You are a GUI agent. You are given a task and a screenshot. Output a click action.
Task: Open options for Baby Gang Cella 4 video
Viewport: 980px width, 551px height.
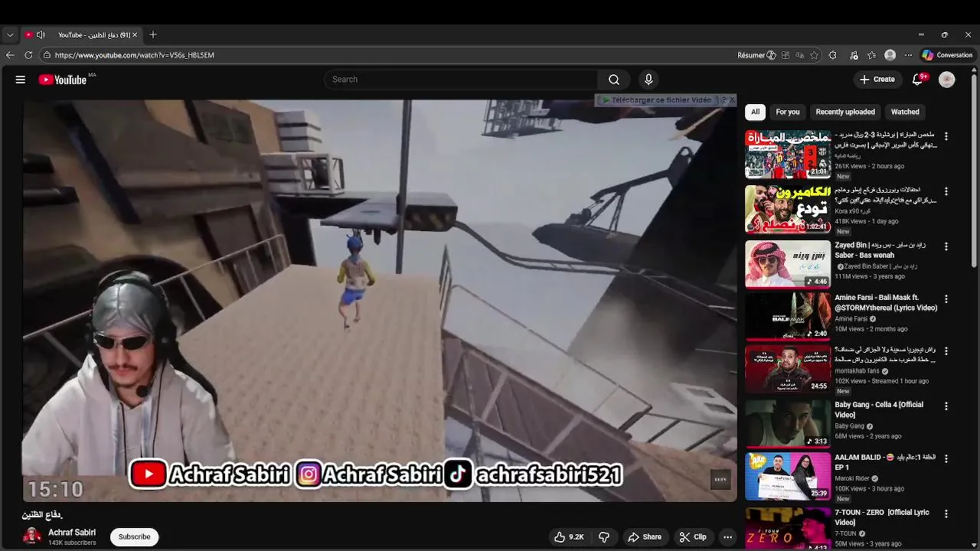pos(946,406)
